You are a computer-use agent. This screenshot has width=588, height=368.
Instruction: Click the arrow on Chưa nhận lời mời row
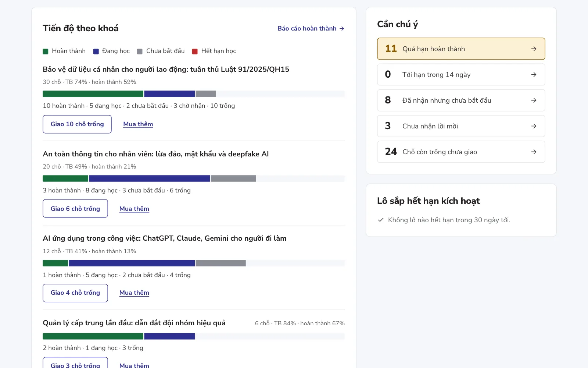point(534,126)
